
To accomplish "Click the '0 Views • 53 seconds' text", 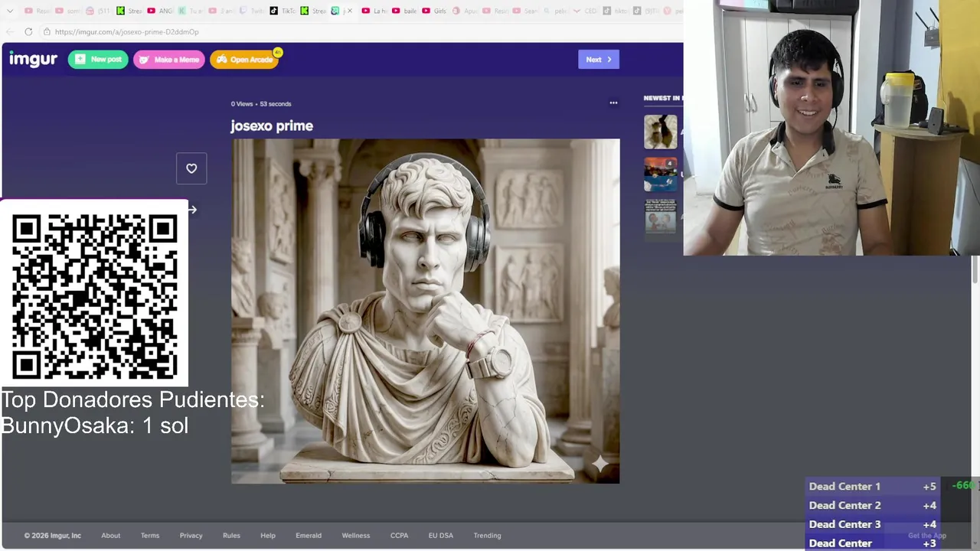I will point(261,104).
